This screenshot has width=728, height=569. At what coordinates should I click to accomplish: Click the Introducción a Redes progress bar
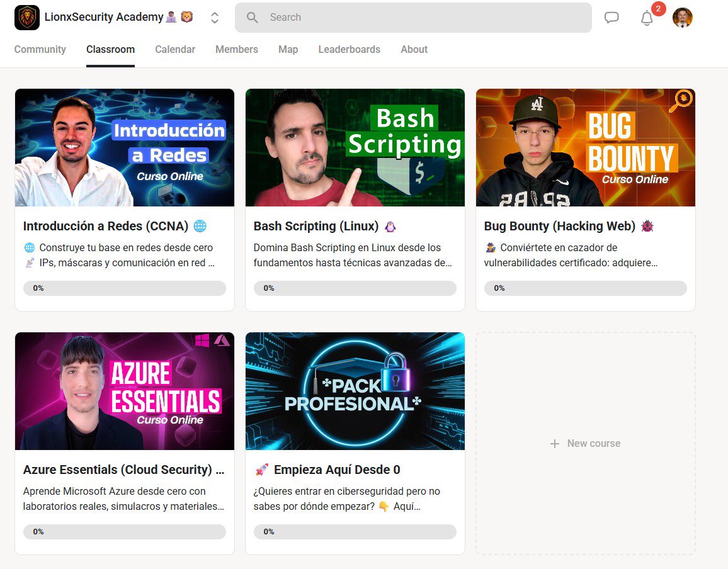point(125,288)
